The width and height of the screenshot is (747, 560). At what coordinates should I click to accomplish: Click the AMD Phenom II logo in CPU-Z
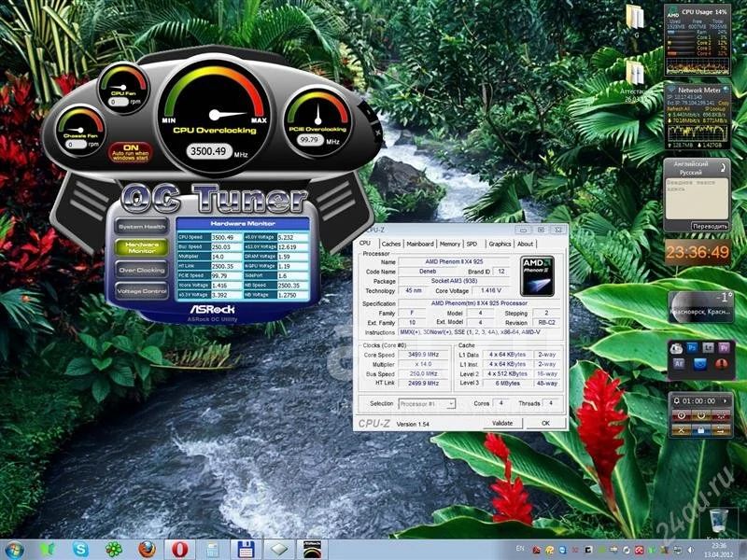point(538,275)
